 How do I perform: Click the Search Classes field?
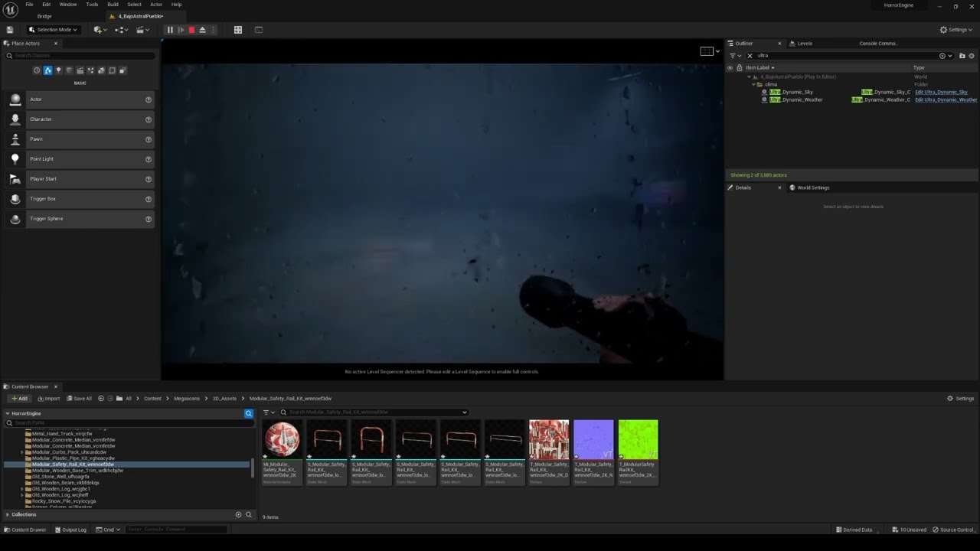coord(80,56)
